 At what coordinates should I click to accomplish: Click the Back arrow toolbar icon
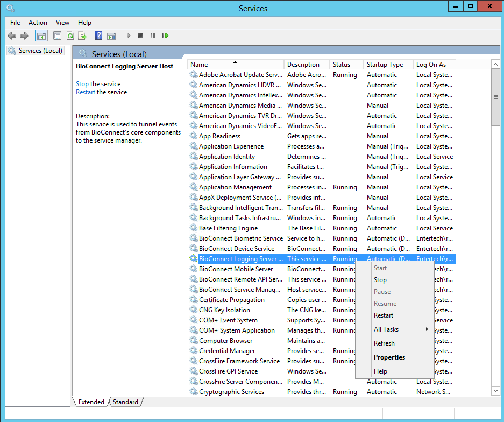click(x=12, y=36)
